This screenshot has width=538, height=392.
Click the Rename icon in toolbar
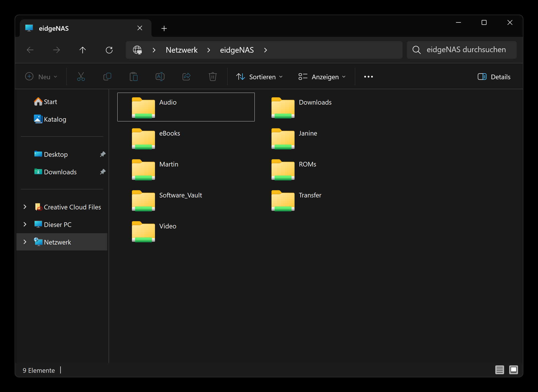click(160, 77)
